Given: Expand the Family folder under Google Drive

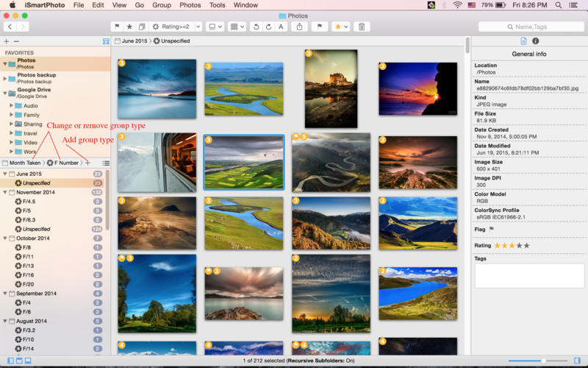Looking at the screenshot, I should click(12, 115).
